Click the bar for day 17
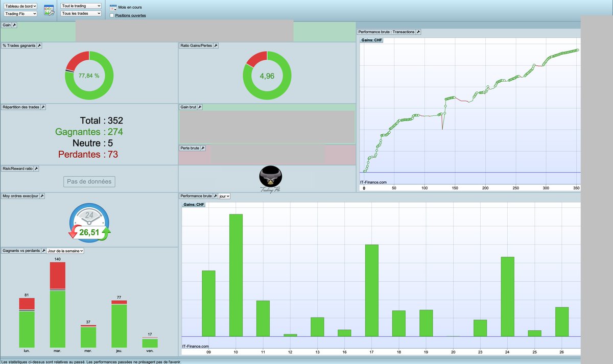The height and width of the screenshot is (364, 613). coord(372,290)
